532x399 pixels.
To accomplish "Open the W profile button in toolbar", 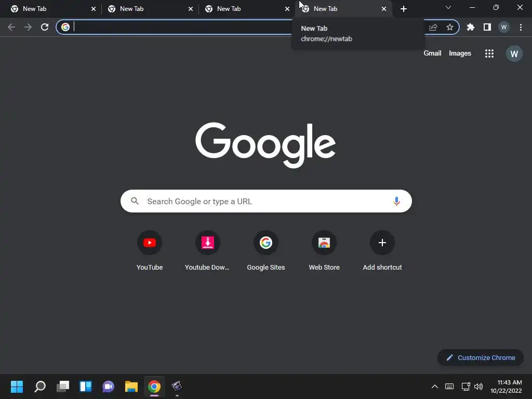I will pos(503,27).
